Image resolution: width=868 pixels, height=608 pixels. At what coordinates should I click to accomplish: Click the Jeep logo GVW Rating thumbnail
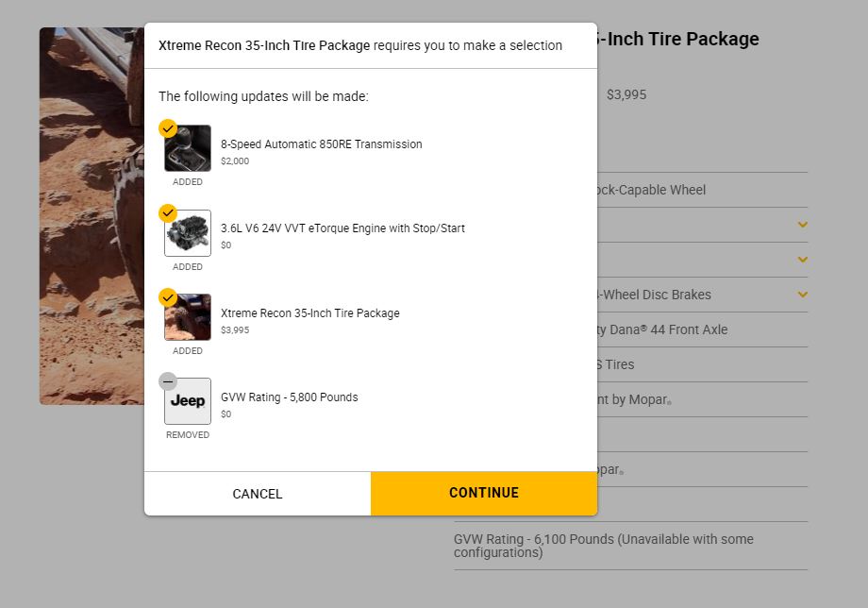click(x=188, y=401)
